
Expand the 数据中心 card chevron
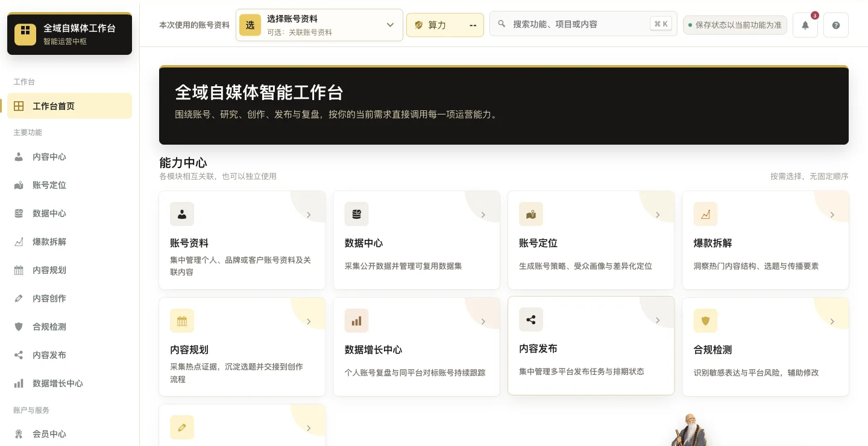point(483,215)
